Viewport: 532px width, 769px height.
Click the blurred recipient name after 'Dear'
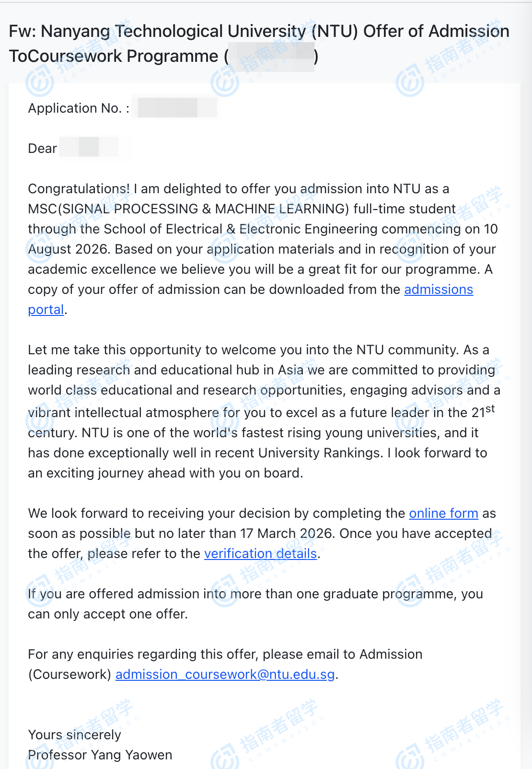[89, 148]
